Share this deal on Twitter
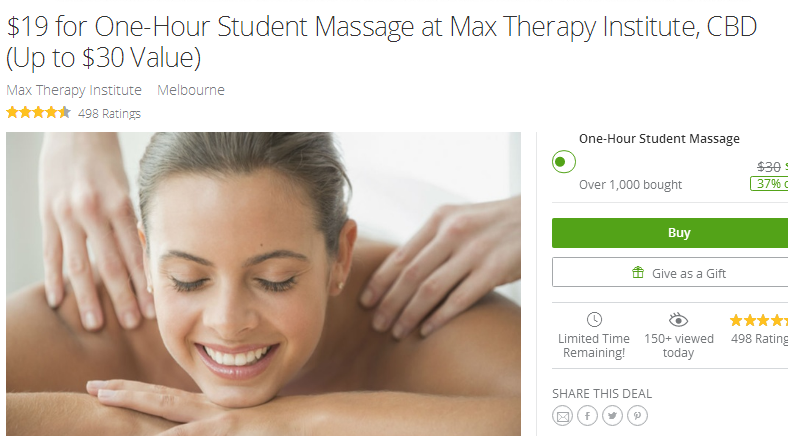Screen dimensions: 788x436 point(612,416)
